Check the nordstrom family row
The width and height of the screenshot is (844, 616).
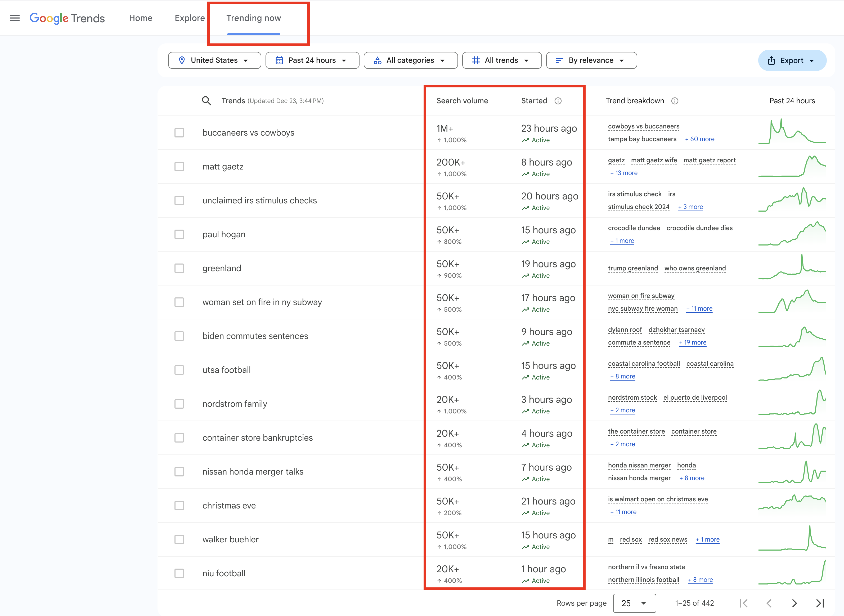click(x=179, y=404)
